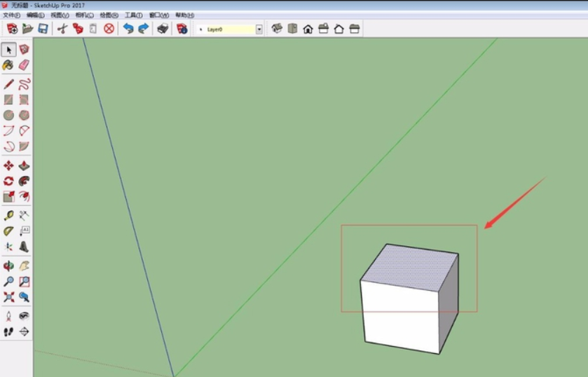Open the 相机(C) menu
Image resolution: width=588 pixels, height=377 pixels.
pyautogui.click(x=84, y=15)
